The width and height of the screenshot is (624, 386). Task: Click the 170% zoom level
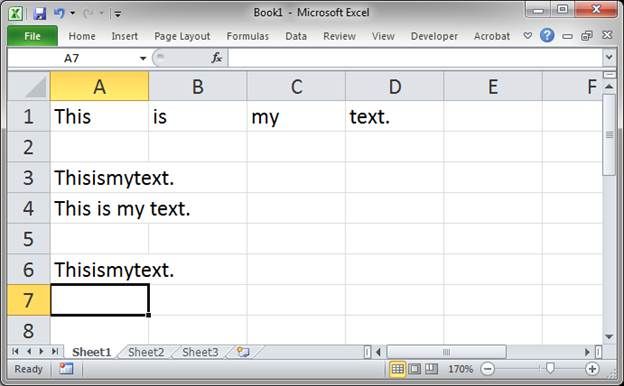[460, 369]
